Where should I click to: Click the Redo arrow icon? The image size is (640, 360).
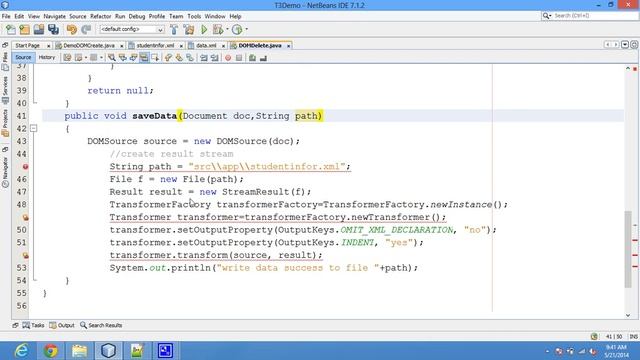[86, 29]
